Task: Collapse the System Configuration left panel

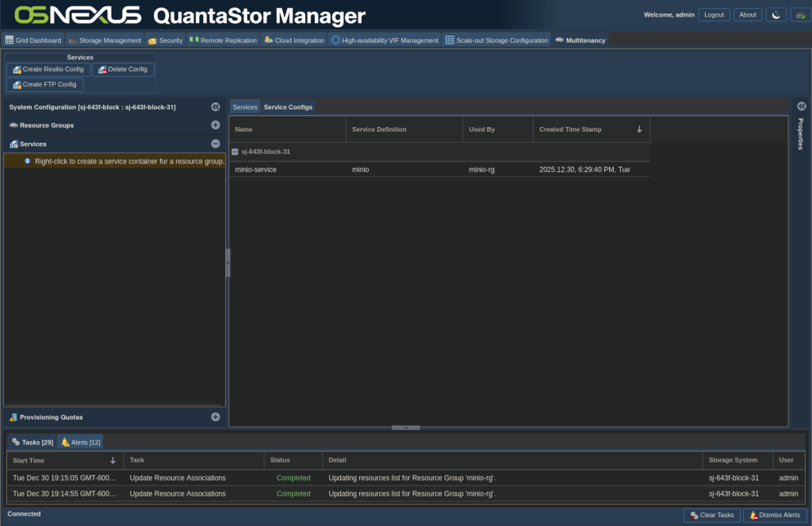Action: point(215,106)
